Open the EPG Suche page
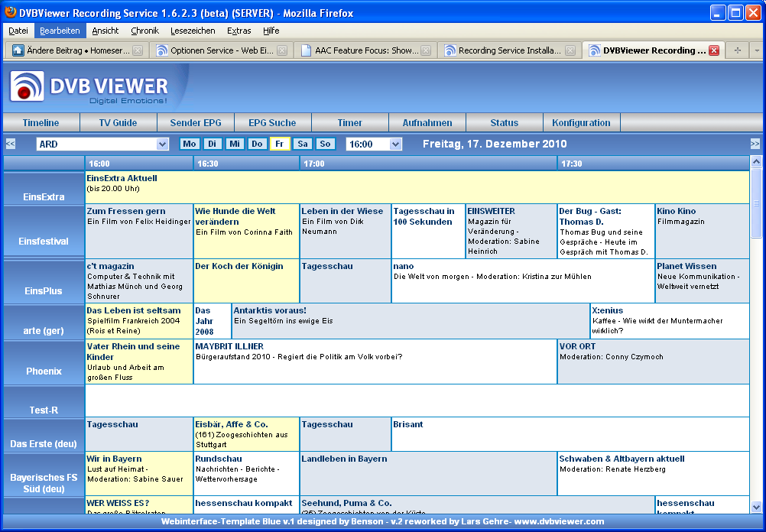766x532 pixels. point(273,122)
